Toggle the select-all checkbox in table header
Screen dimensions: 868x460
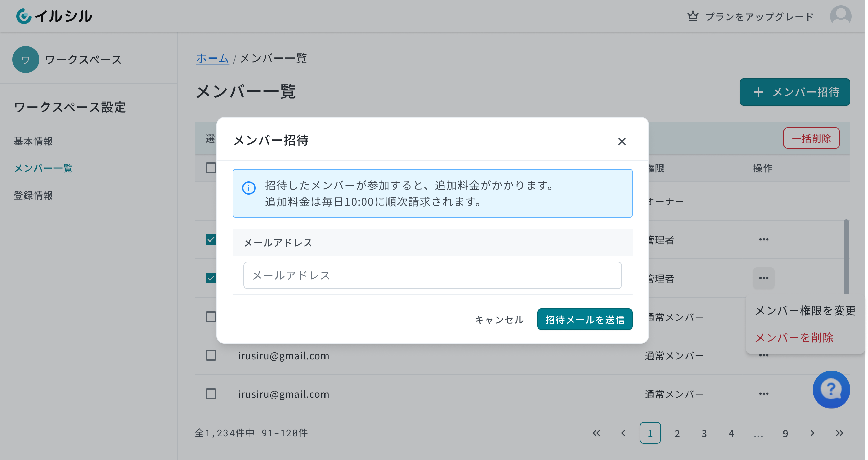click(211, 168)
